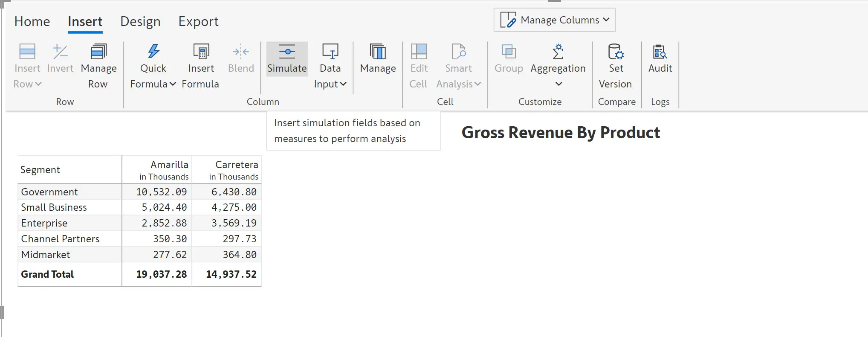Click the Simulate column icon
The image size is (868, 337).
(287, 52)
